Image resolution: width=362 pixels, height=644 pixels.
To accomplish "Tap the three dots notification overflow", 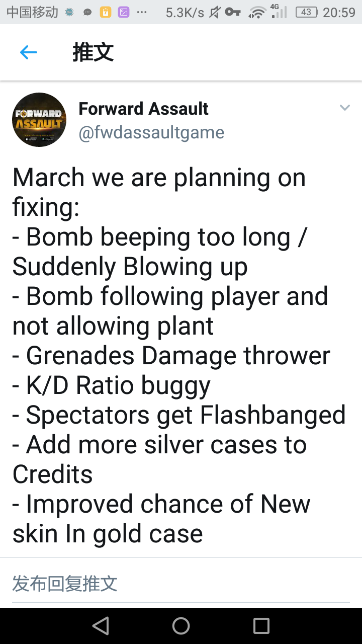I will click(x=142, y=13).
